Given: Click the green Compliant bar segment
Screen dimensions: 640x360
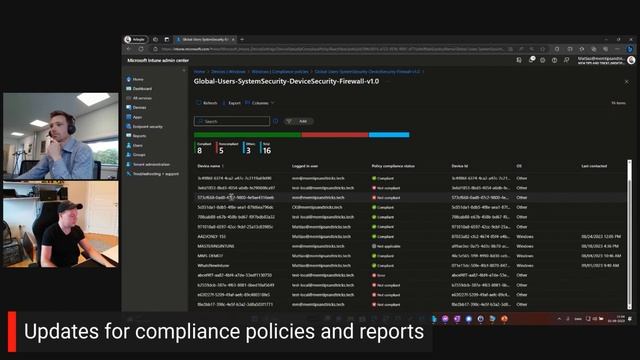Looking at the screenshot, I should [x=247, y=135].
